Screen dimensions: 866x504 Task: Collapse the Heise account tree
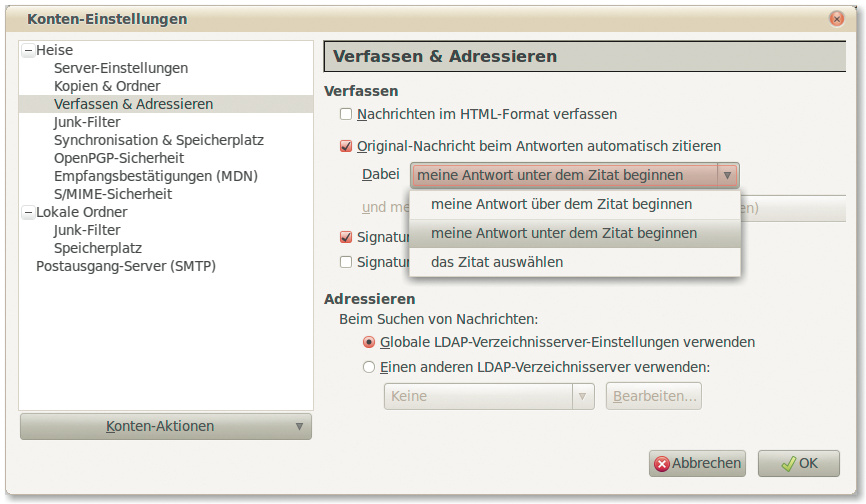click(28, 50)
